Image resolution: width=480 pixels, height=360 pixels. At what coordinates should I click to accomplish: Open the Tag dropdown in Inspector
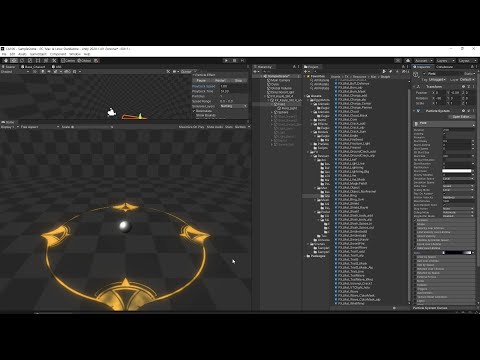point(437,79)
